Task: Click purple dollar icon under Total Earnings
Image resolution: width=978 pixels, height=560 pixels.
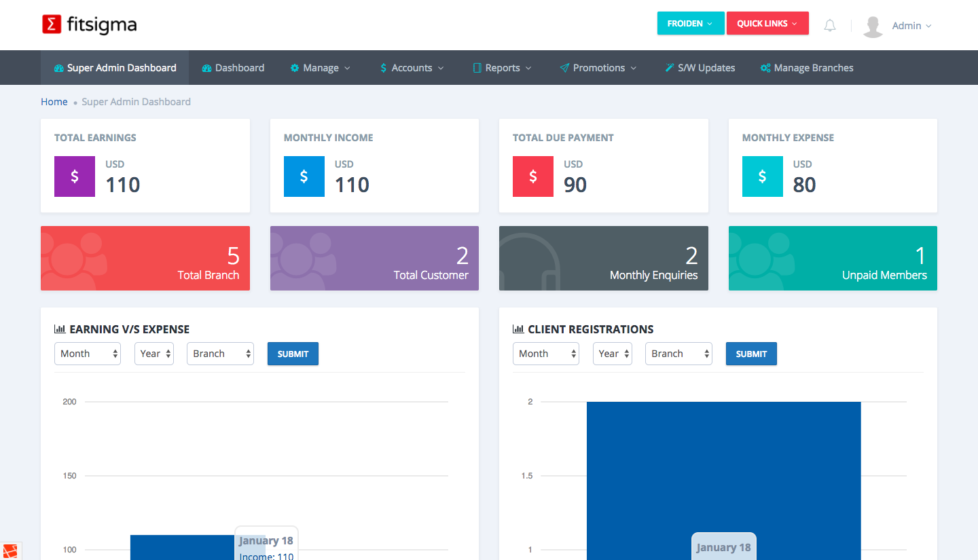Action: tap(75, 176)
